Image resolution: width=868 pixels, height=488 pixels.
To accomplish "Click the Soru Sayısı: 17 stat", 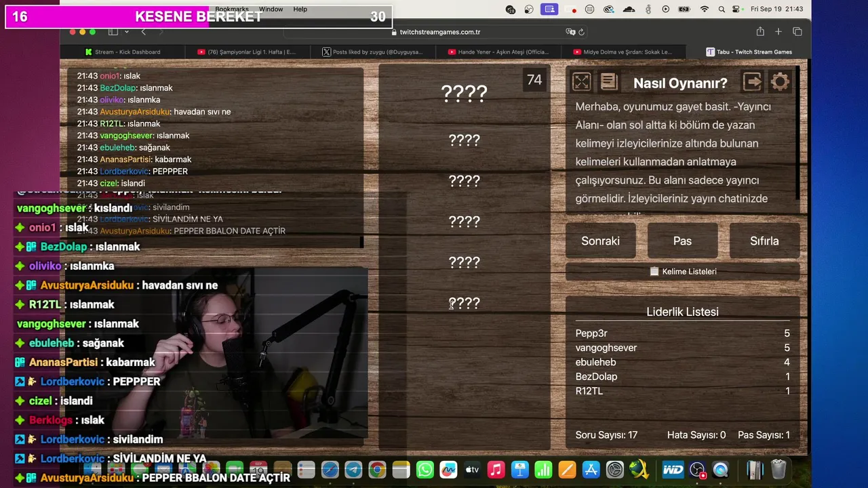I will pos(606,435).
